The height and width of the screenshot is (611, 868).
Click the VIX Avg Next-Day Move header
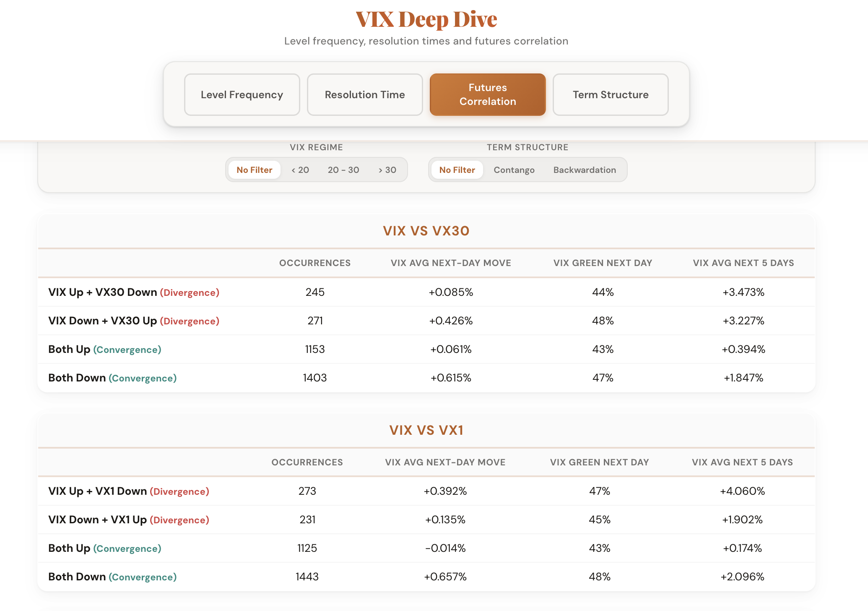tap(451, 263)
